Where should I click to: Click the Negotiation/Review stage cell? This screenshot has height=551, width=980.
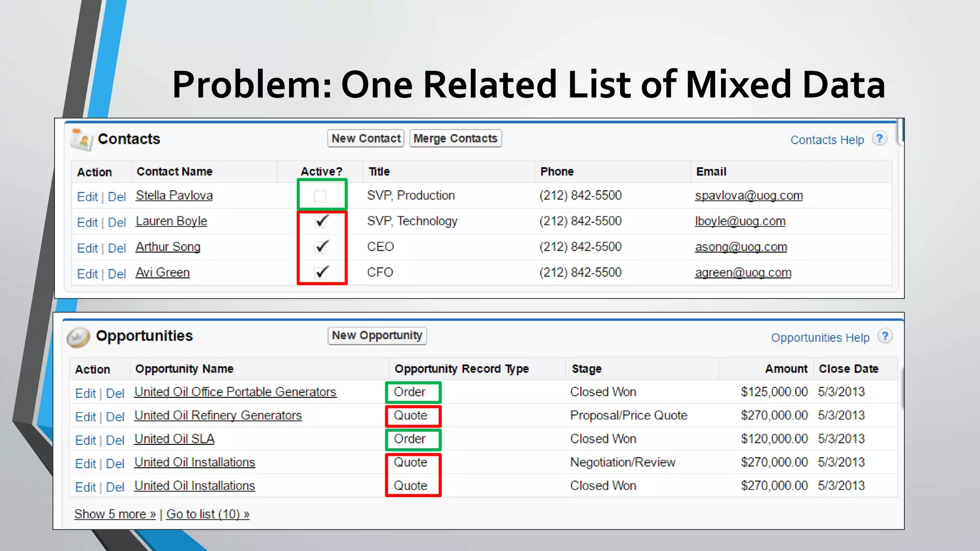click(x=623, y=463)
